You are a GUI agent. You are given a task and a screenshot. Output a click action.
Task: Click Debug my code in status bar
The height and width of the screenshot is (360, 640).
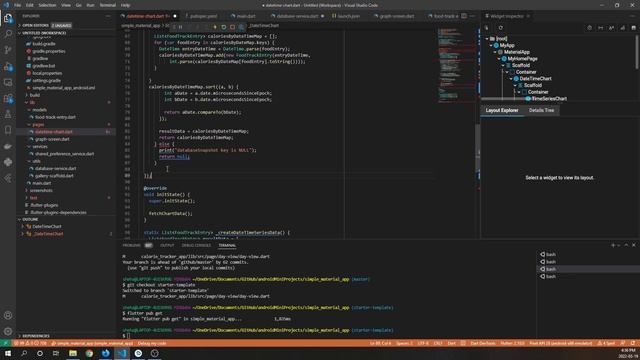tap(152, 343)
